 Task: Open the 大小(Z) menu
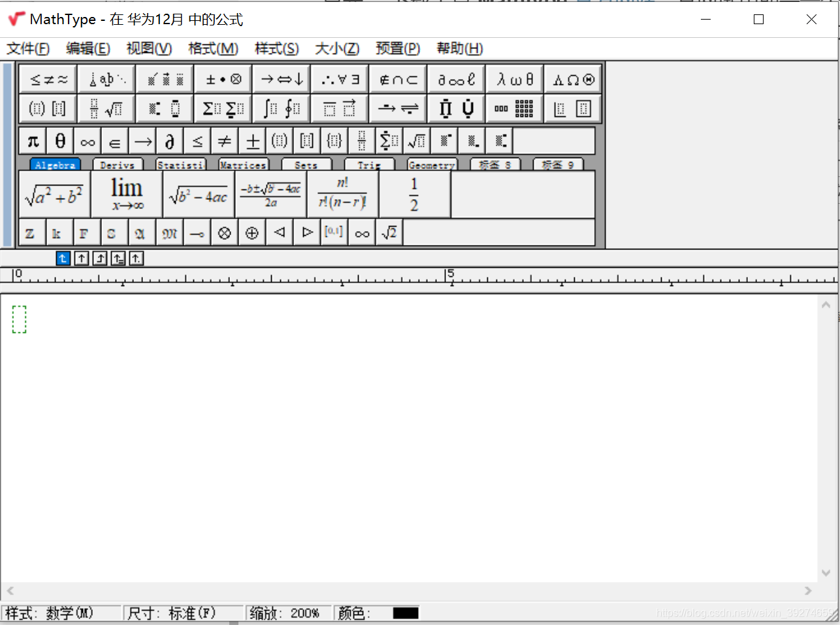[337, 48]
